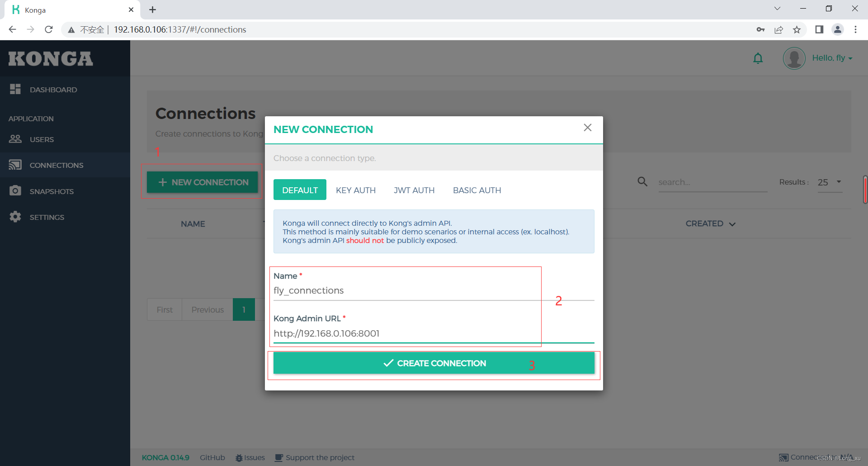868x466 pixels.
Task: Select the BASIC AUTH tab
Action: (477, 190)
